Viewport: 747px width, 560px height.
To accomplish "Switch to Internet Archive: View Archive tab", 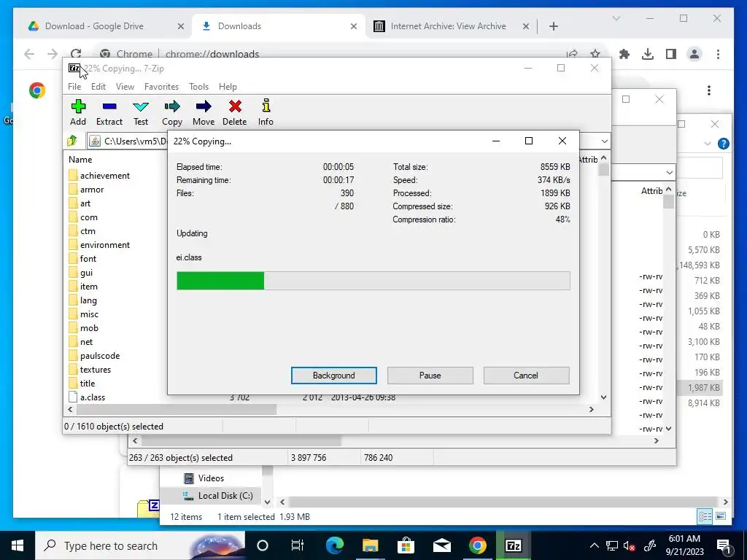I will coord(449,26).
